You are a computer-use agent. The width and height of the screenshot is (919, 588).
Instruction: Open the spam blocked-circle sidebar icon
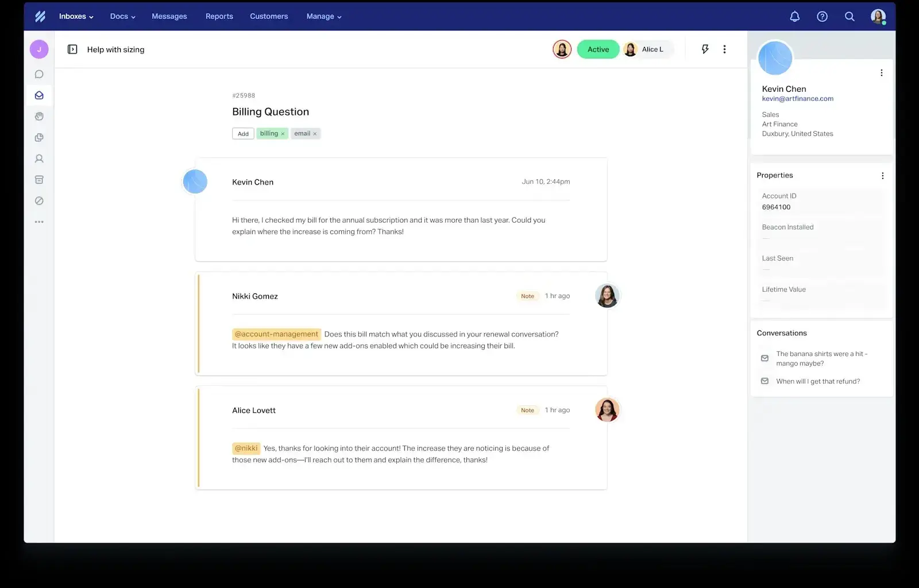point(39,201)
